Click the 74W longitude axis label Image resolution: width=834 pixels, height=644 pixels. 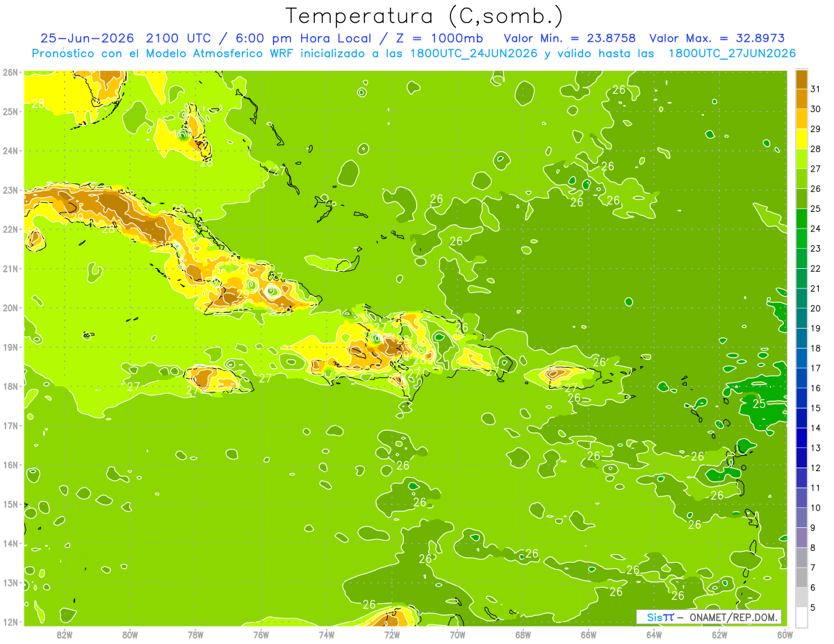pos(327,634)
